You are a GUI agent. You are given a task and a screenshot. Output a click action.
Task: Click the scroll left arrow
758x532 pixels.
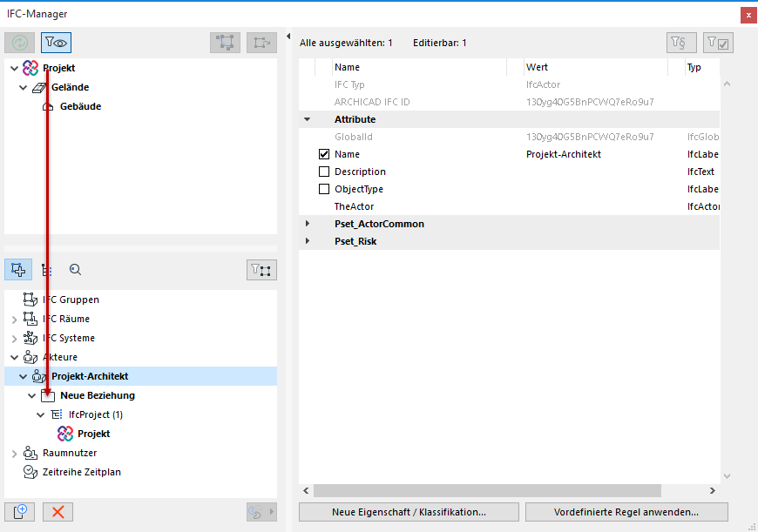point(306,490)
